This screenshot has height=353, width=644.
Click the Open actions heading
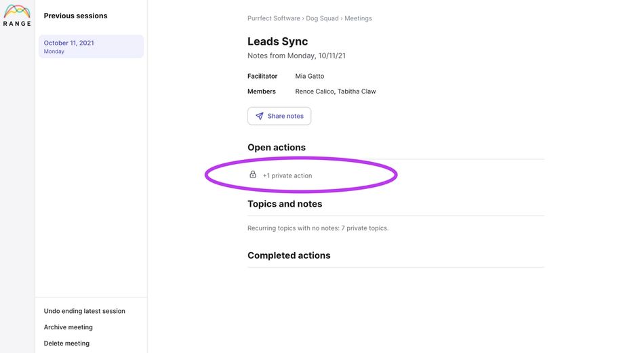[277, 147]
